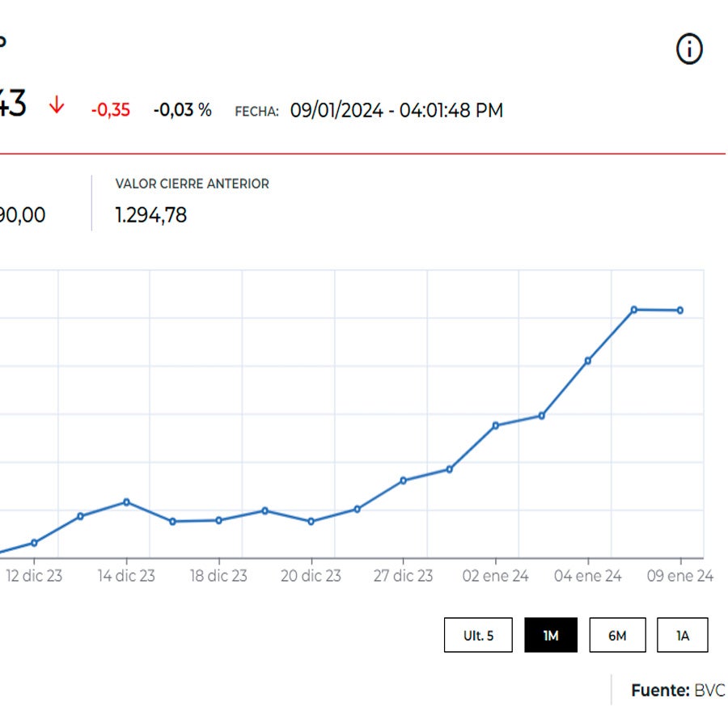728x728 pixels.
Task: Click the -0,03 % percent change
Action: [x=182, y=111]
